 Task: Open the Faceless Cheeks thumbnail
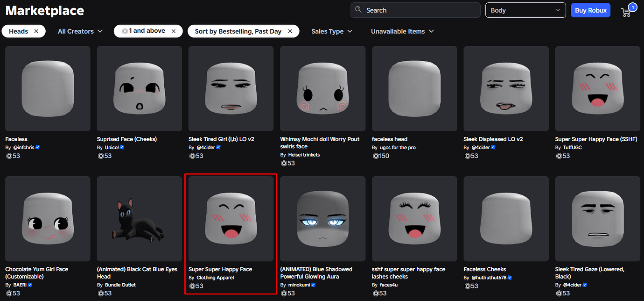tap(506, 219)
